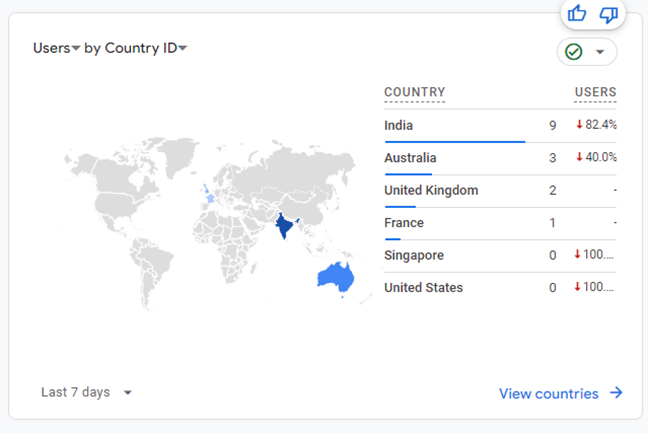Click the green checkmark status icon
This screenshot has height=433, width=648.
tap(574, 52)
